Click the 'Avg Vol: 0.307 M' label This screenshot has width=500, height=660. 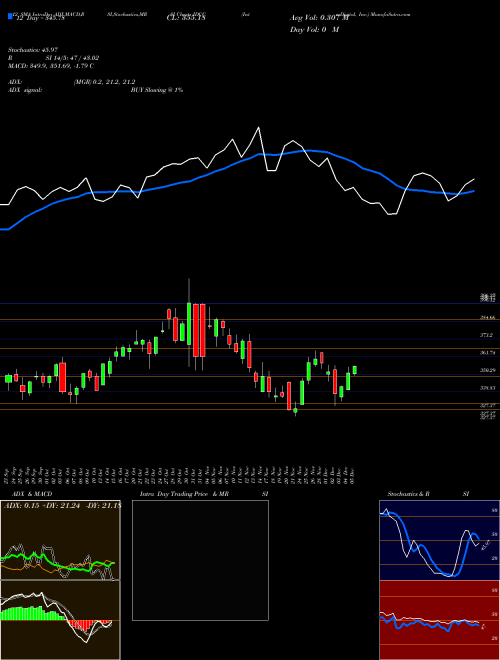coord(319,18)
